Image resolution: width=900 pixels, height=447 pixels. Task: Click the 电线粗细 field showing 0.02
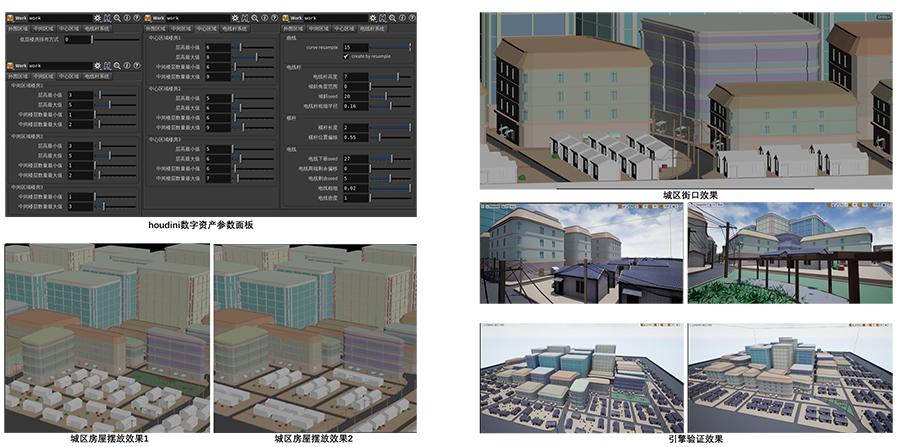[x=355, y=188]
